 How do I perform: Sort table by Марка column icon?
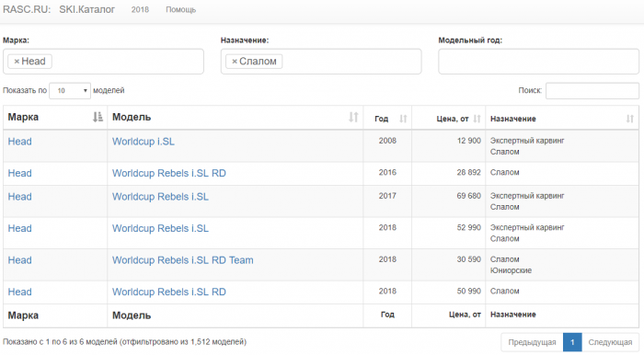pos(98,118)
